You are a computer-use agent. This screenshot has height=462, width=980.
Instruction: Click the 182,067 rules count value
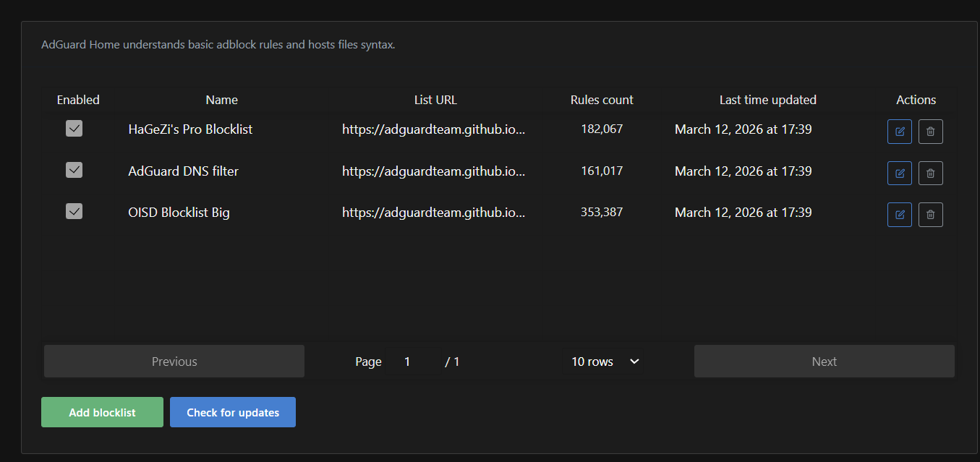[x=602, y=129]
